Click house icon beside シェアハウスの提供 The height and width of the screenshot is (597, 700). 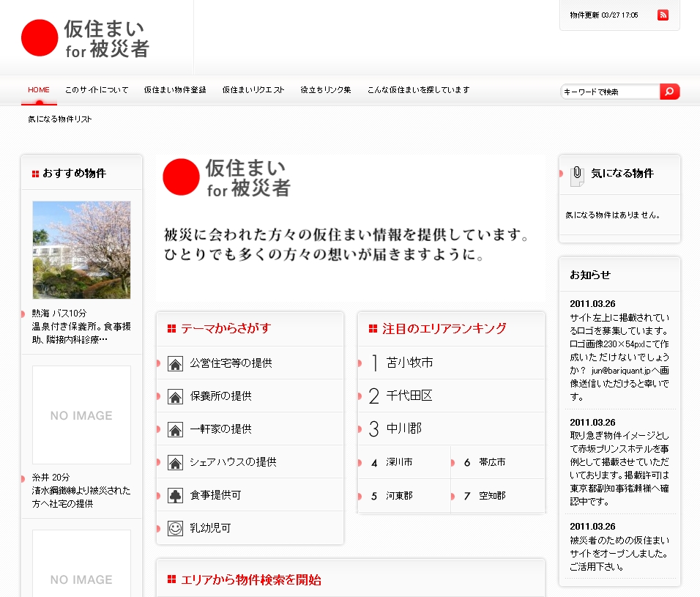point(175,462)
